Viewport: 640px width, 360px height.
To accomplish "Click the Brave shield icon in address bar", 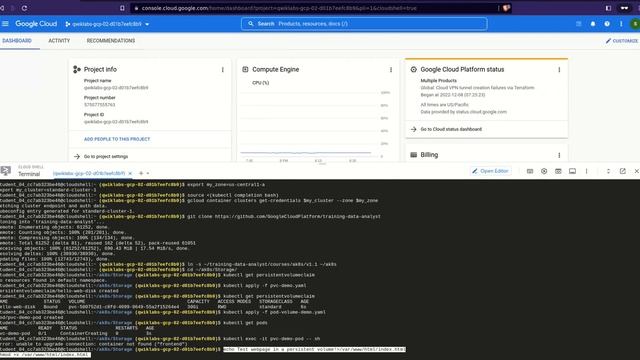I will click(506, 8).
